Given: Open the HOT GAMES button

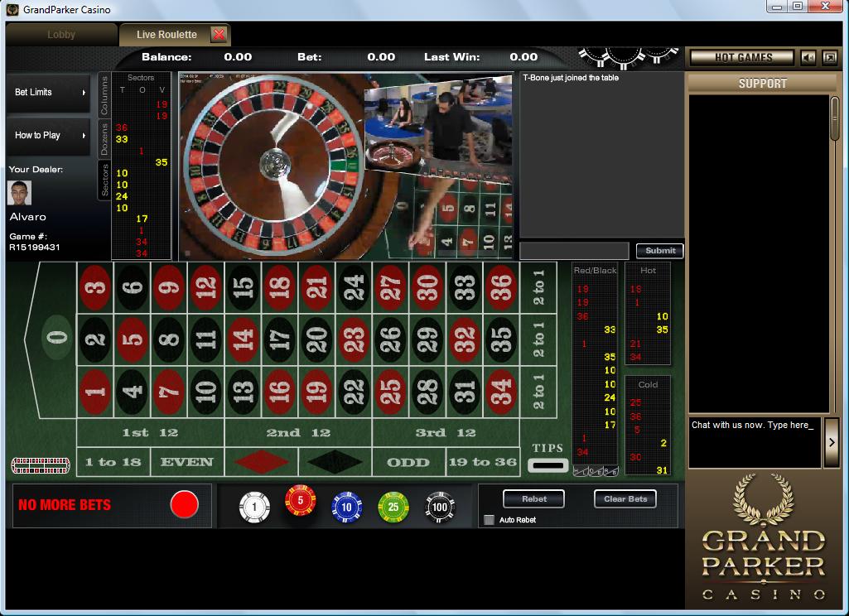Looking at the screenshot, I should pos(743,57).
